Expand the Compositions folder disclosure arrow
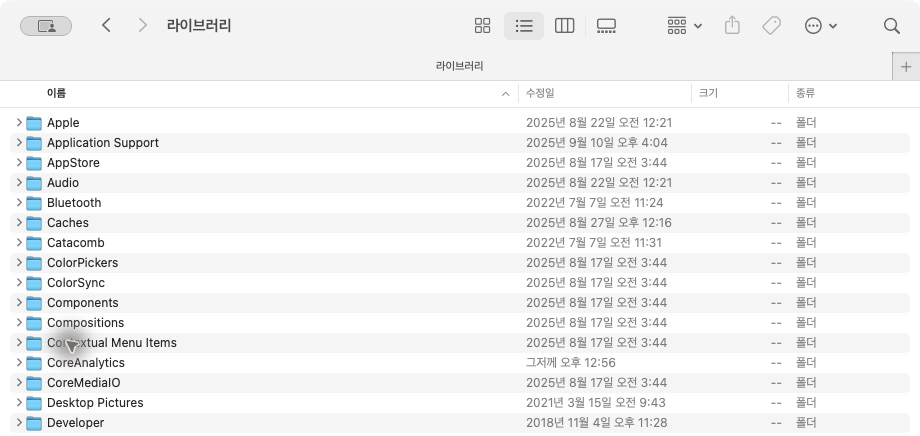 point(19,322)
